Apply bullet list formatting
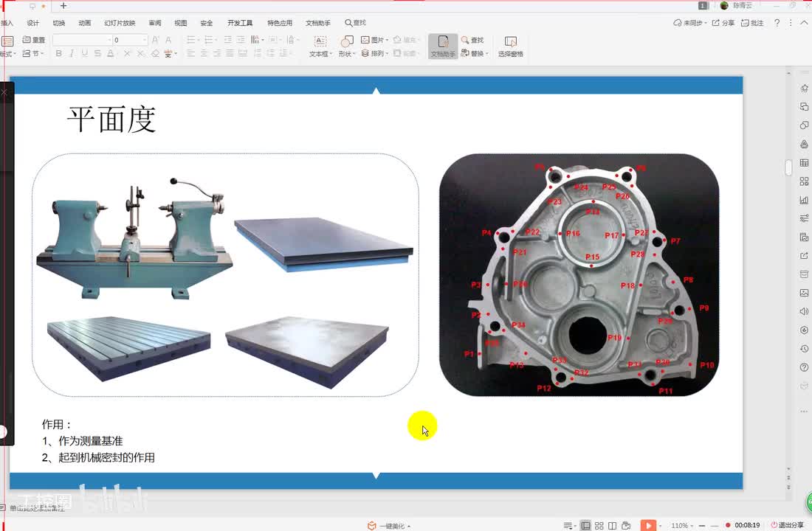 192,40
